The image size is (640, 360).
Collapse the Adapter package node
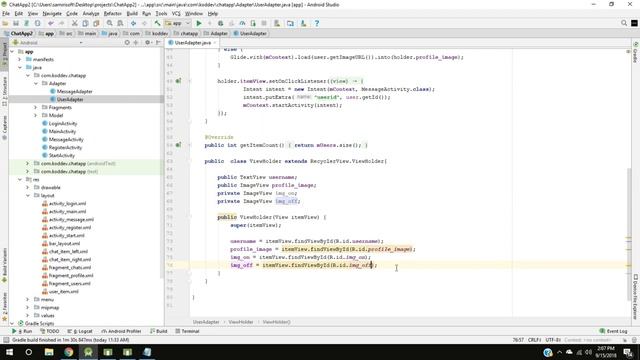[36, 83]
